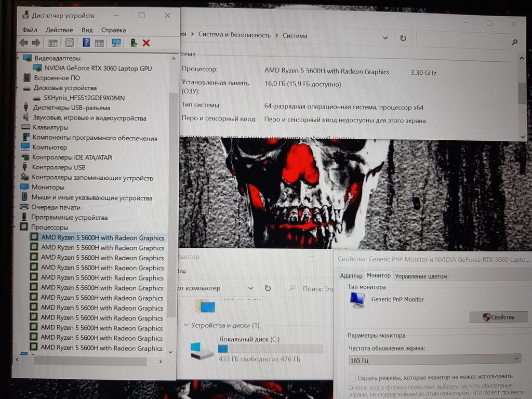Select SKHynix_HFS512GDE9X084N disk device
The width and height of the screenshot is (532, 399).
coord(84,98)
